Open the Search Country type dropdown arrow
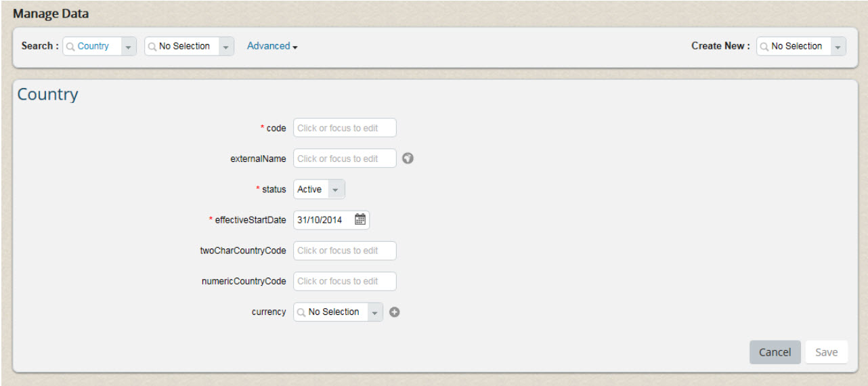868x386 pixels. coord(129,47)
